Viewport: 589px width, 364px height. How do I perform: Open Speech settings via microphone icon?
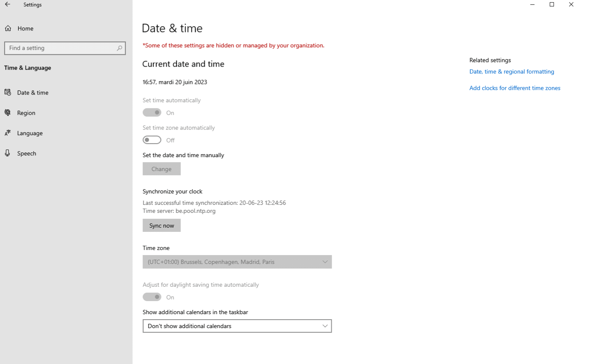coord(8,153)
